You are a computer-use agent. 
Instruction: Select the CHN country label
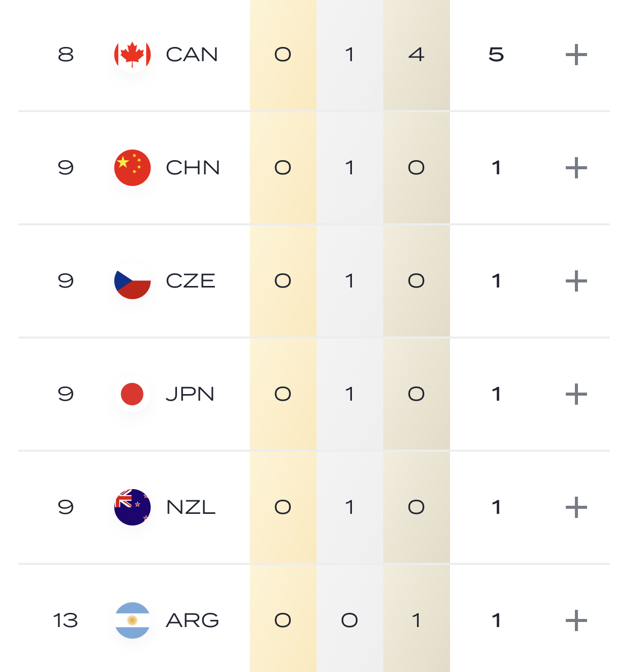(193, 168)
